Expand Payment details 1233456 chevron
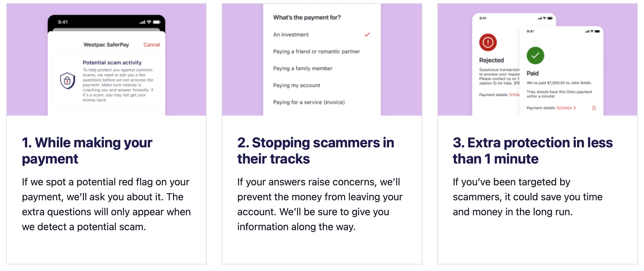 tap(575, 108)
